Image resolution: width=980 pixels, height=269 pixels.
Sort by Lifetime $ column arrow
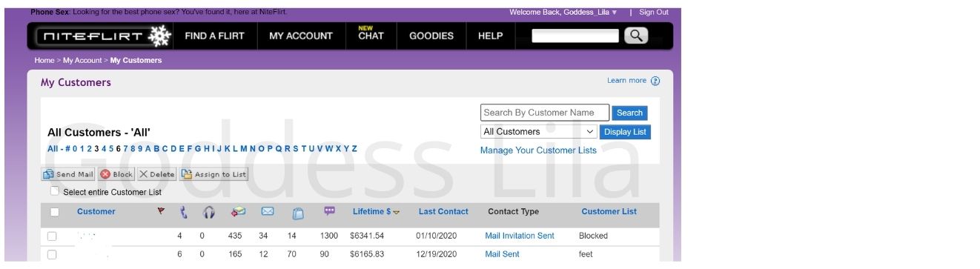pyautogui.click(x=397, y=213)
